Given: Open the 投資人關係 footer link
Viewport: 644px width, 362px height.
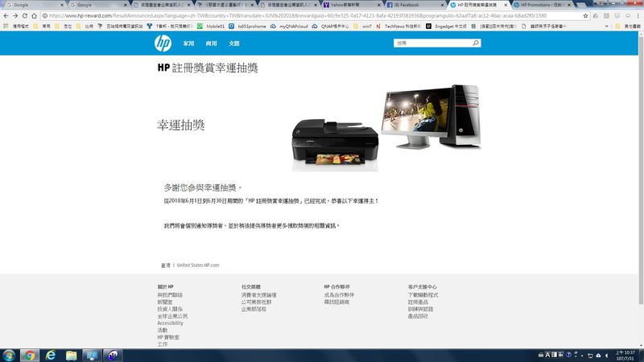Looking at the screenshot, I should click(170, 309).
